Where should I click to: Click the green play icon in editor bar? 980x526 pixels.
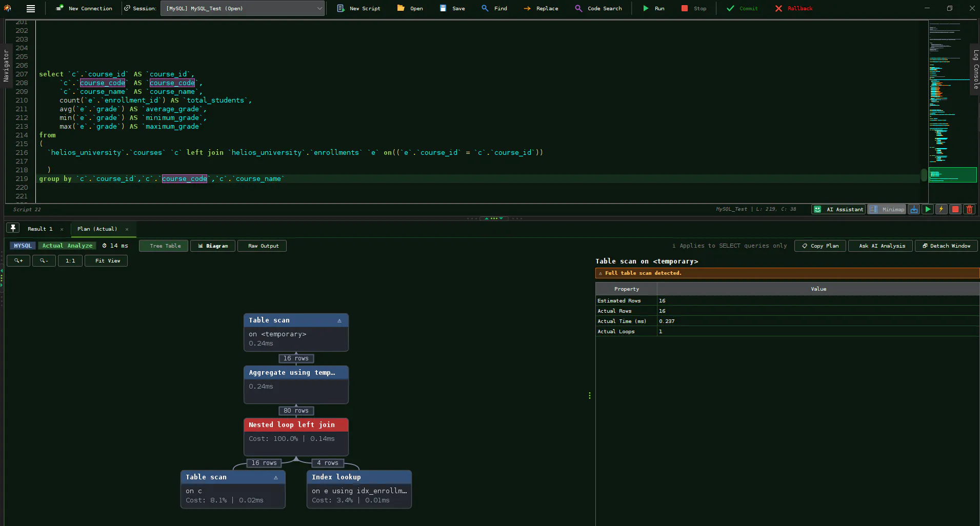tap(928, 209)
